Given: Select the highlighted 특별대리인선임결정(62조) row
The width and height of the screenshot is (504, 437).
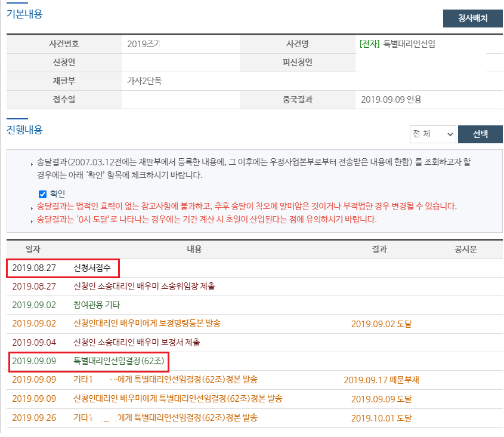Looking at the screenshot, I should pyautogui.click(x=118, y=361).
